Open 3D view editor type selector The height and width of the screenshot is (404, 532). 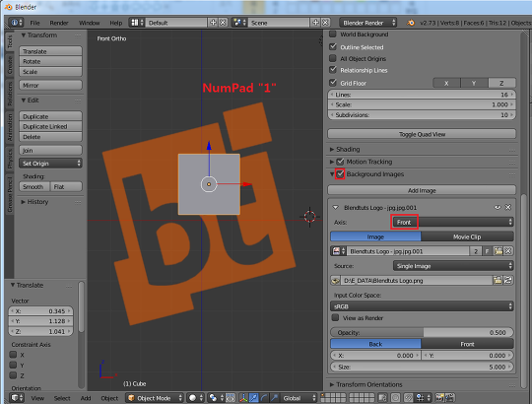pos(17,397)
